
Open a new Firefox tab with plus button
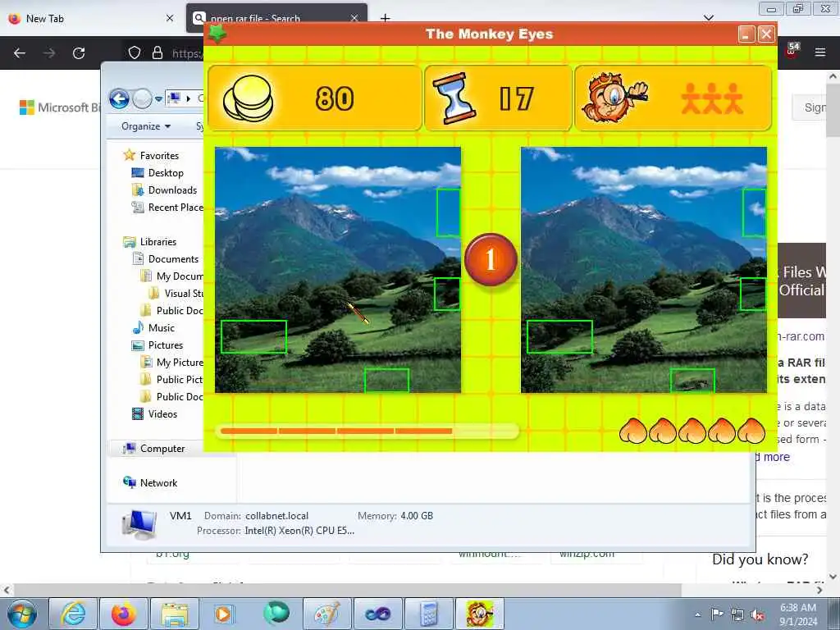pyautogui.click(x=386, y=18)
